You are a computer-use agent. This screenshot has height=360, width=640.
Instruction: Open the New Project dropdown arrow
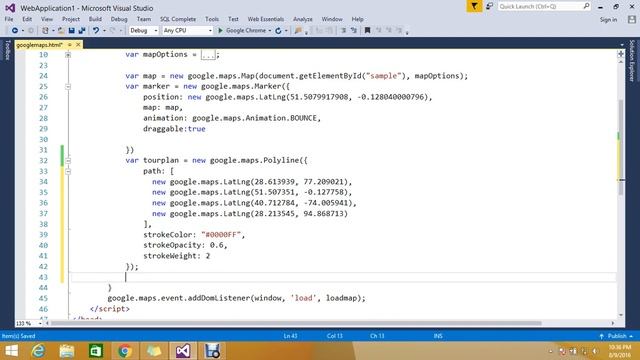(53, 31)
